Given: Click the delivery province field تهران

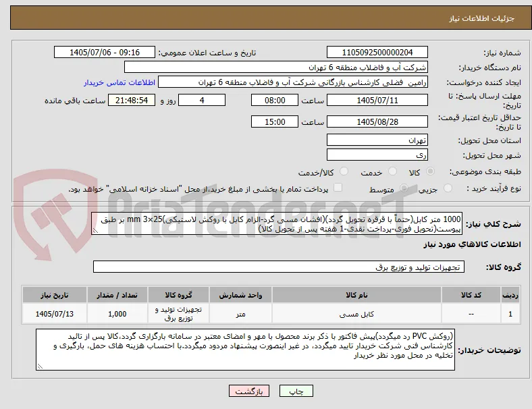Looking at the screenshot, I should 377,140.
